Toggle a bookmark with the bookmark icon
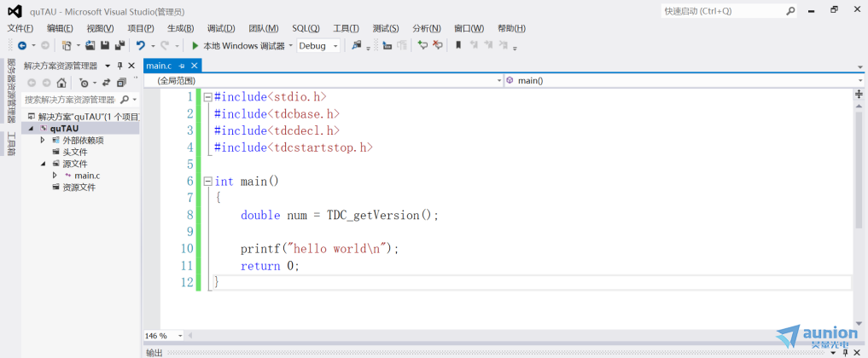Screen dimensions: 868x358 coord(458,46)
